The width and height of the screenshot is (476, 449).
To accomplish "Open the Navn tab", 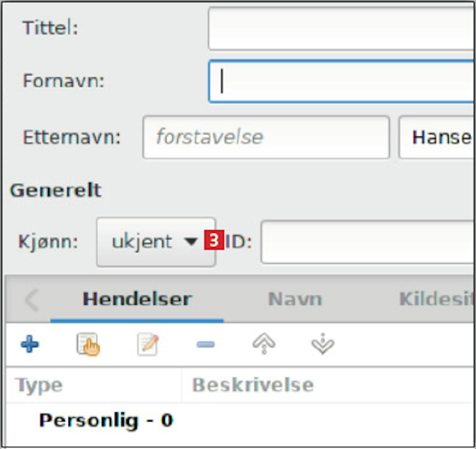I will 295,299.
